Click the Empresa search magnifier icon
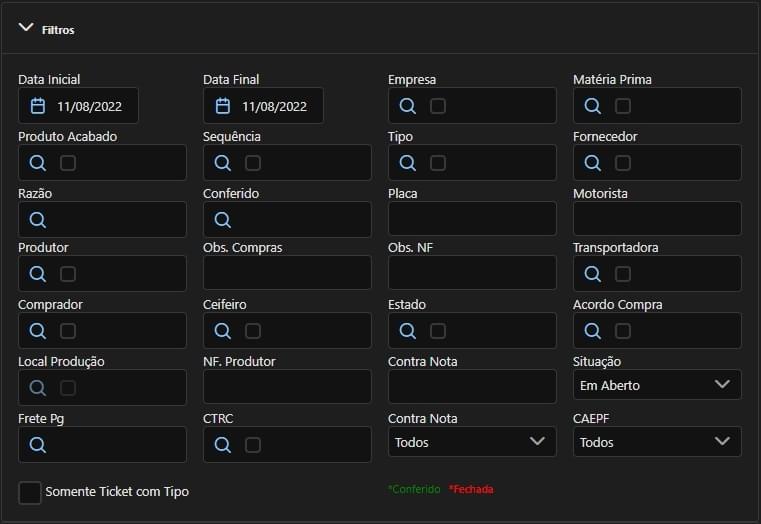This screenshot has width=761, height=524. pos(407,106)
